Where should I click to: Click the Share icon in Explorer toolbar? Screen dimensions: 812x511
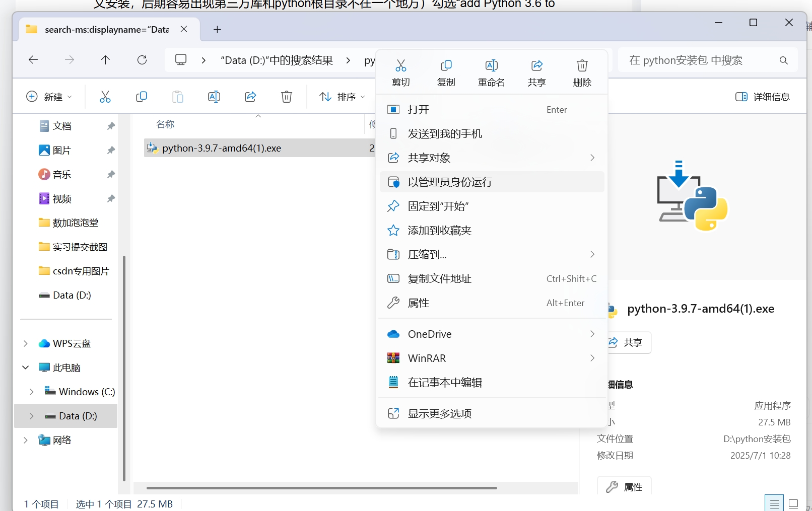point(250,97)
